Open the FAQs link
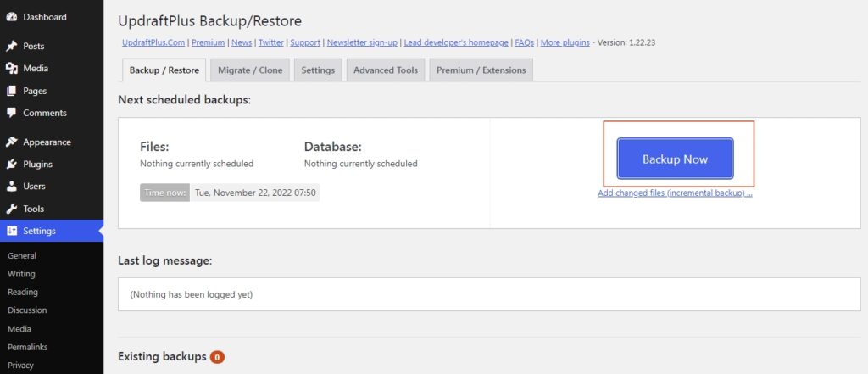The height and width of the screenshot is (374, 868). pos(524,42)
